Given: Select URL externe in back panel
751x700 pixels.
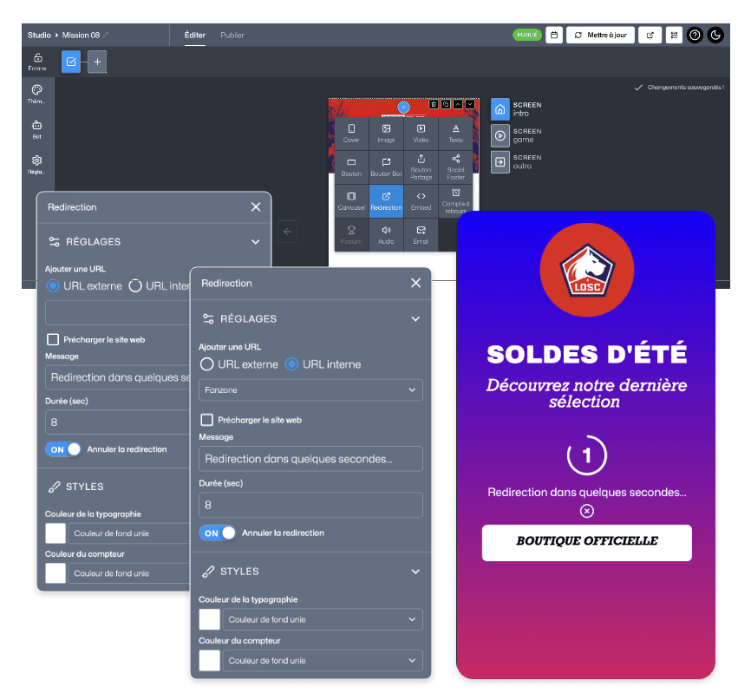Looking at the screenshot, I should tap(53, 286).
